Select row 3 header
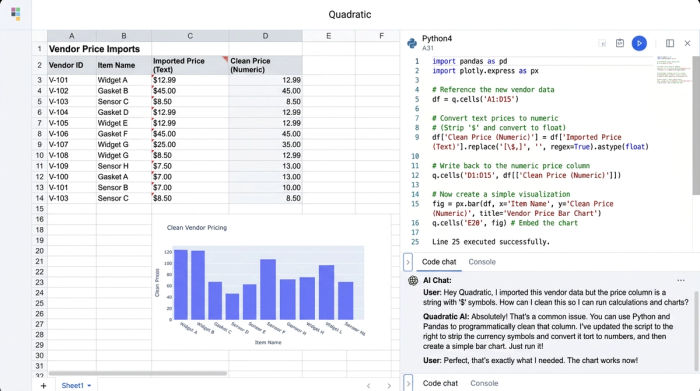The image size is (700, 391). click(x=39, y=80)
